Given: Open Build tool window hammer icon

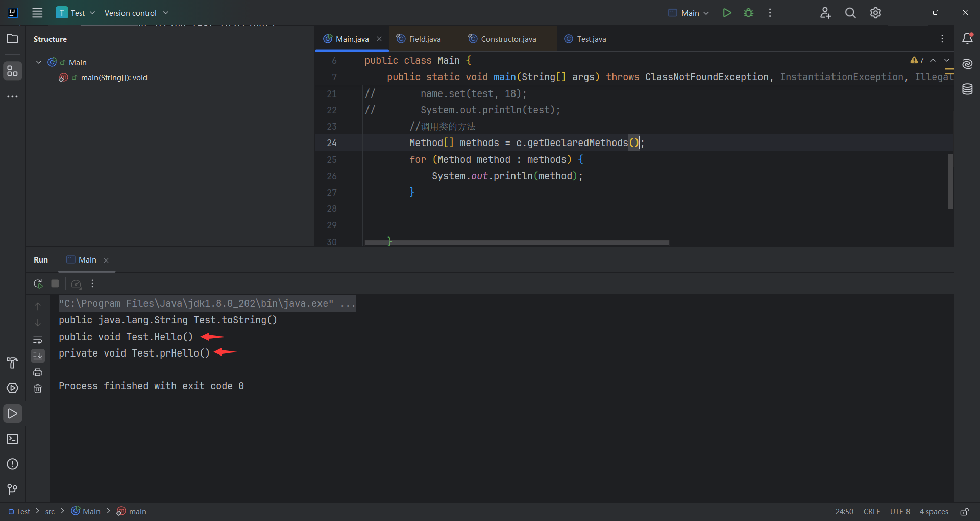Looking at the screenshot, I should pos(12,363).
